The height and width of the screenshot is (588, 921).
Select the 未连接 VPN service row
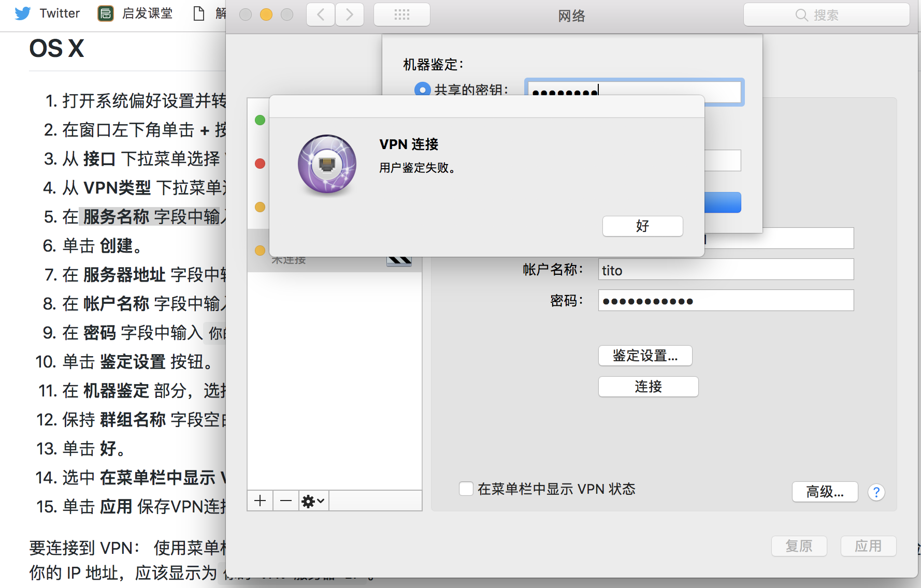click(x=335, y=252)
